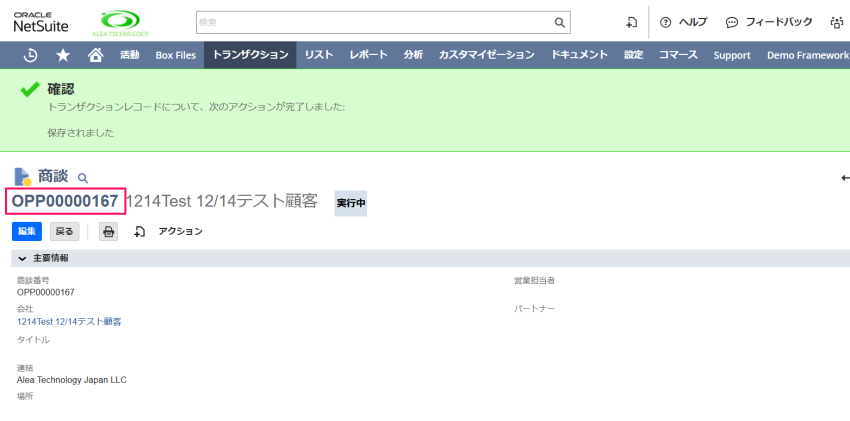Click the magnifier icon next to 商談 title

pyautogui.click(x=82, y=178)
